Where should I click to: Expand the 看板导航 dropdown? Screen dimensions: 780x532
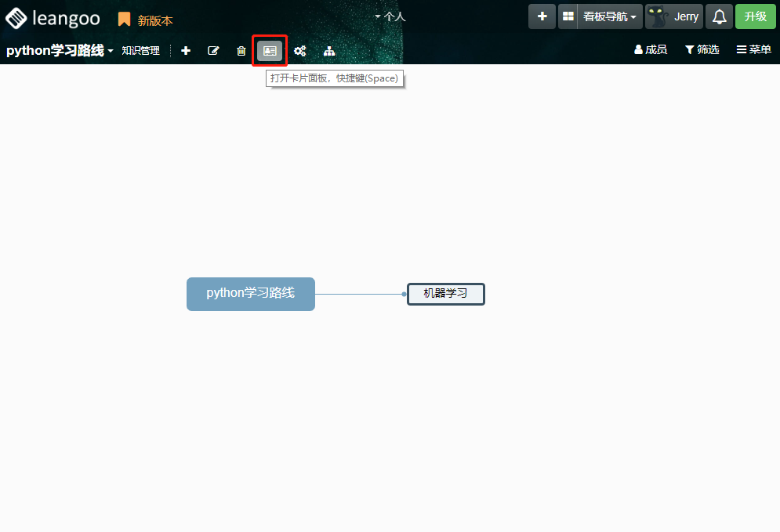coord(610,16)
